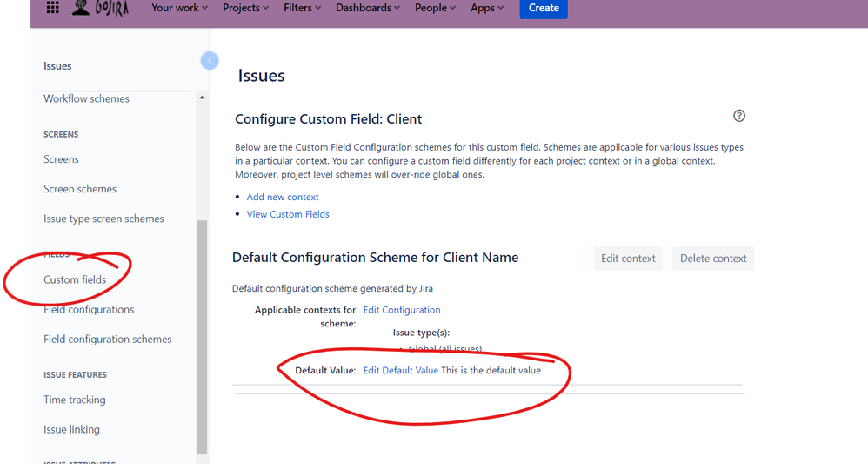This screenshot has height=464, width=868.
Task: Click the sidebar scrollbar up arrow
Action: [x=202, y=98]
